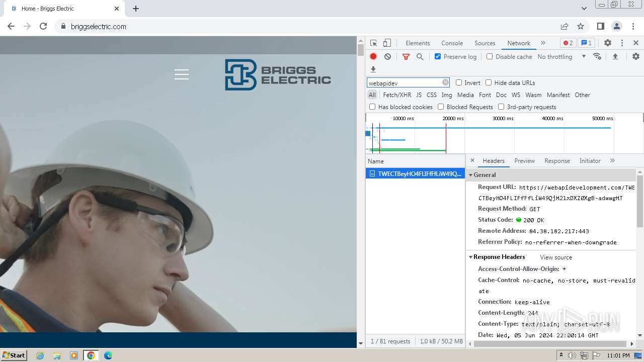Filter requests by Img type
The image size is (644, 362).
446,95
